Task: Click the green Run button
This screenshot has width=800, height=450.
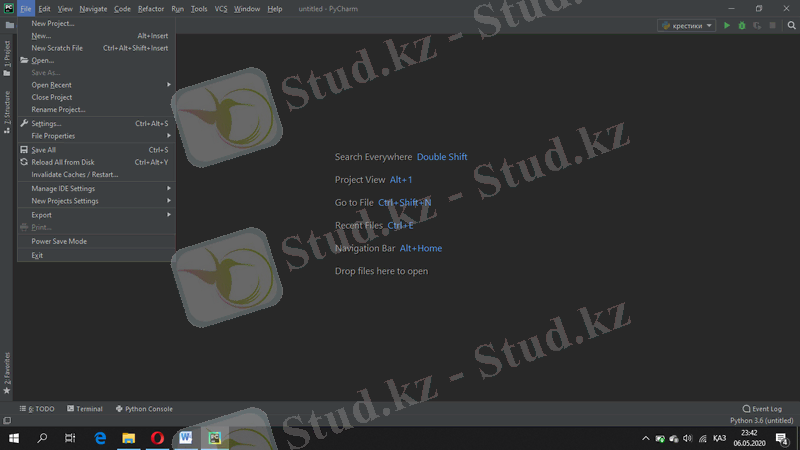Action: click(727, 26)
